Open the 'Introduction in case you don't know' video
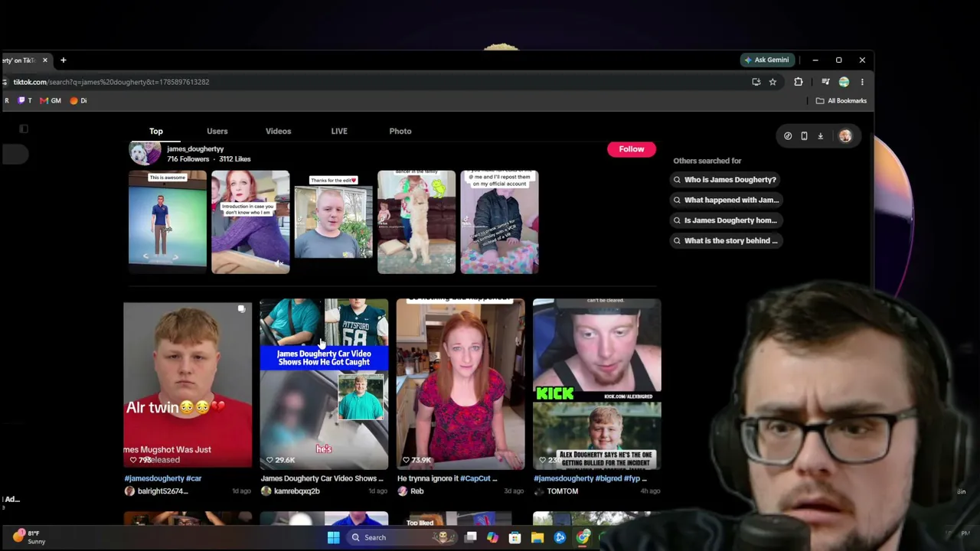This screenshot has width=980, height=551. (250, 222)
